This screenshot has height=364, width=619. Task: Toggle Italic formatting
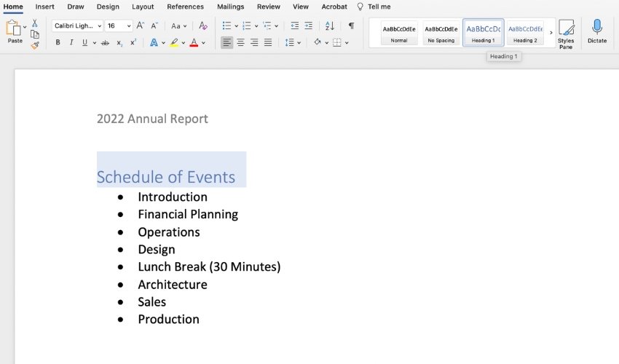point(71,42)
